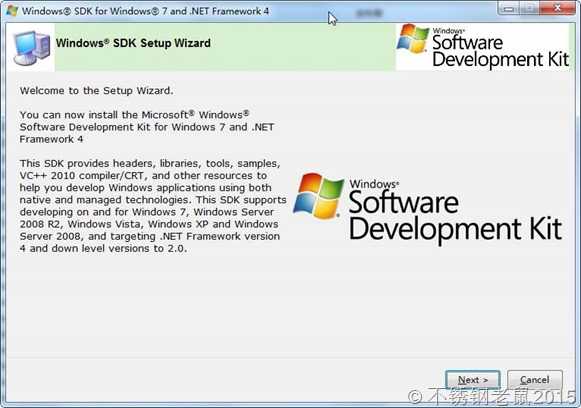This screenshot has width=581, height=408.
Task: Click the "You can now install the Microsoft" line
Action: pos(134,115)
